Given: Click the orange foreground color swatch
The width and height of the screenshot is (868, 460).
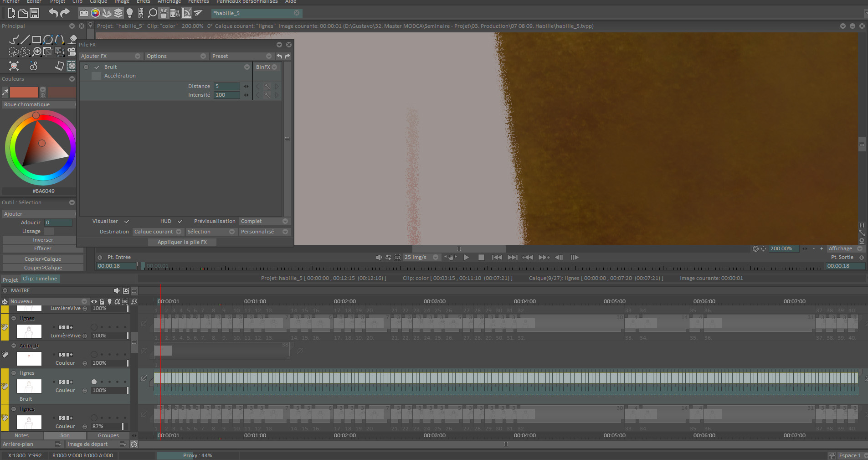Looking at the screenshot, I should point(24,93).
